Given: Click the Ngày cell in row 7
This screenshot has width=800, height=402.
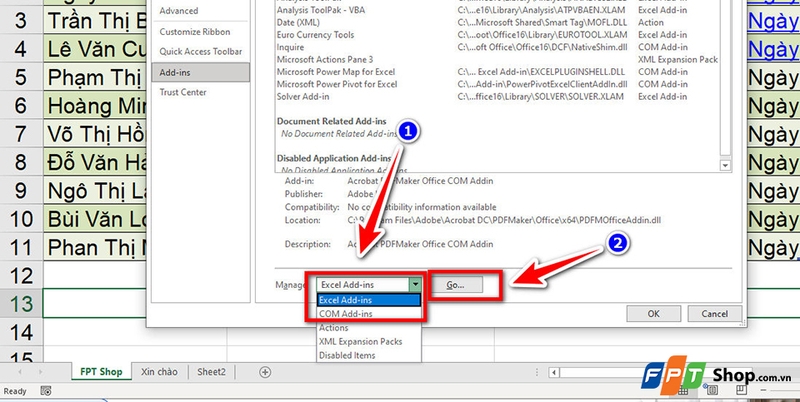Looking at the screenshot, I should click(x=773, y=134).
